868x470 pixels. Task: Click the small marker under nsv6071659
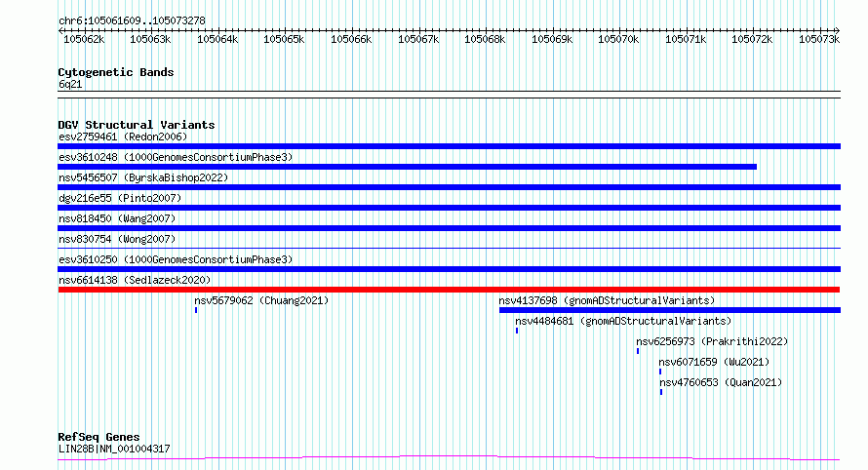pyautogui.click(x=660, y=372)
